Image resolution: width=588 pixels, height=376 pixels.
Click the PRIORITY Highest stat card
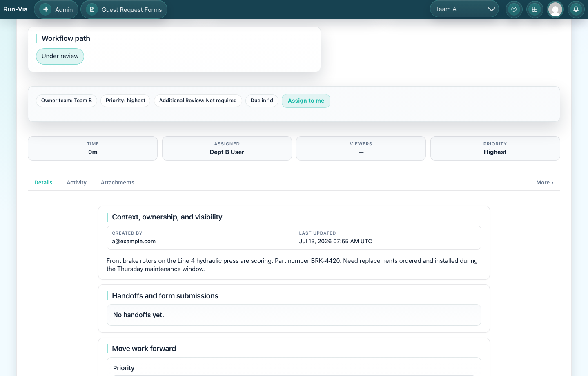(495, 148)
